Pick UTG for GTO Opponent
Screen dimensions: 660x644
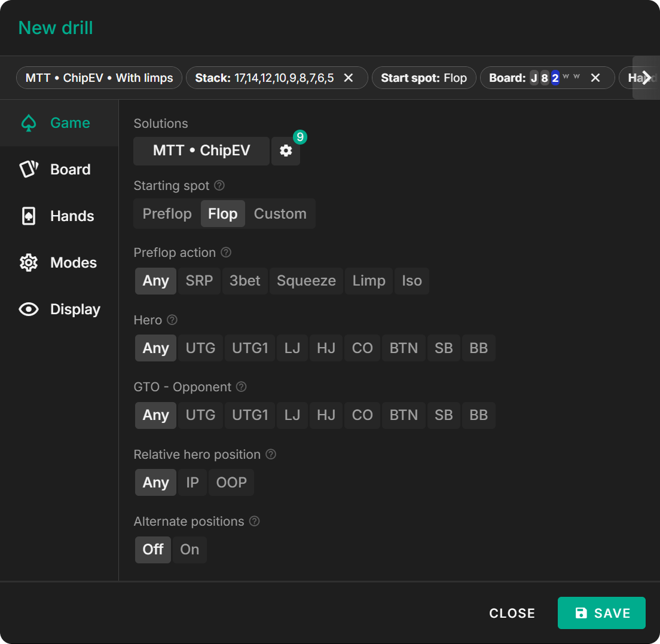(200, 415)
